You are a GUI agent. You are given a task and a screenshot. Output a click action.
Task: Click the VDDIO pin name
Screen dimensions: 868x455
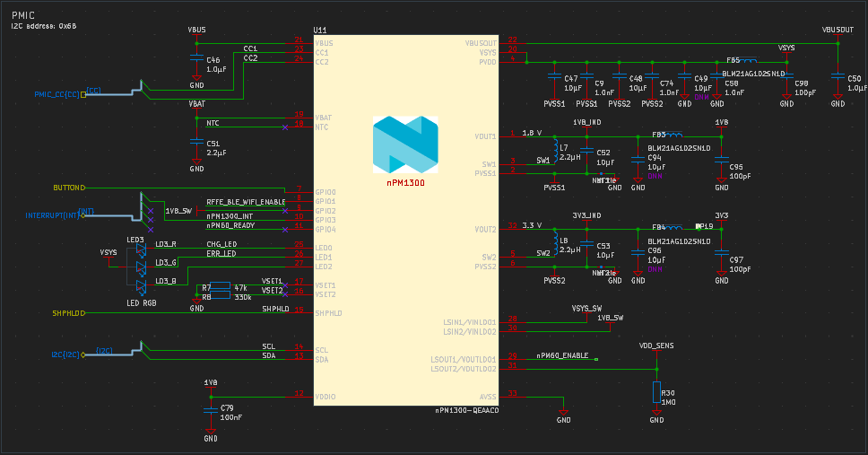[325, 397]
